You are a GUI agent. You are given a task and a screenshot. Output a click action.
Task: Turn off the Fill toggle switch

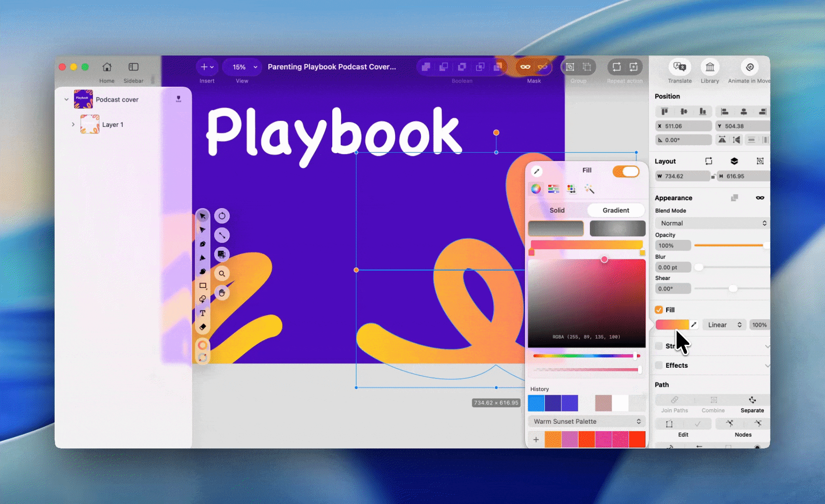[626, 171]
